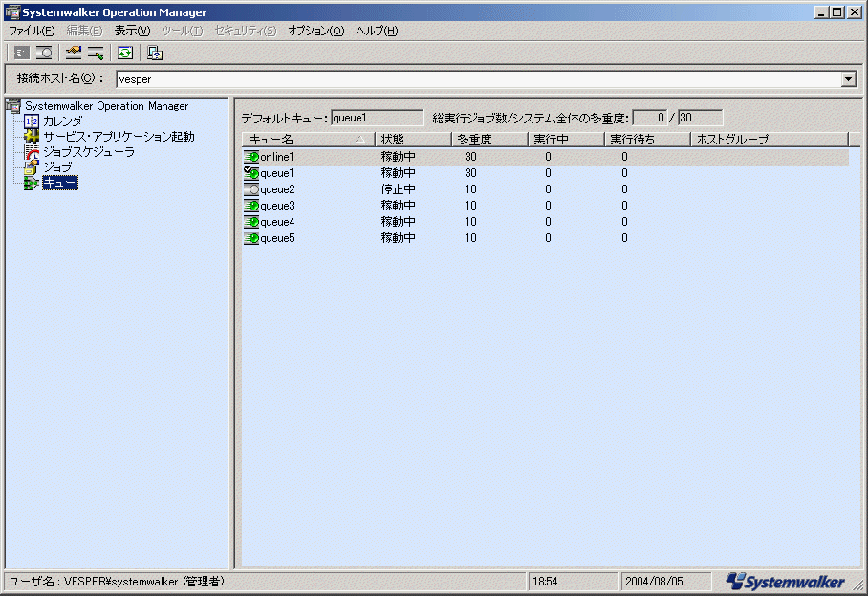The width and height of the screenshot is (868, 596).
Task: Click the multiplicity value 30 of queue1
Action: coord(470,173)
